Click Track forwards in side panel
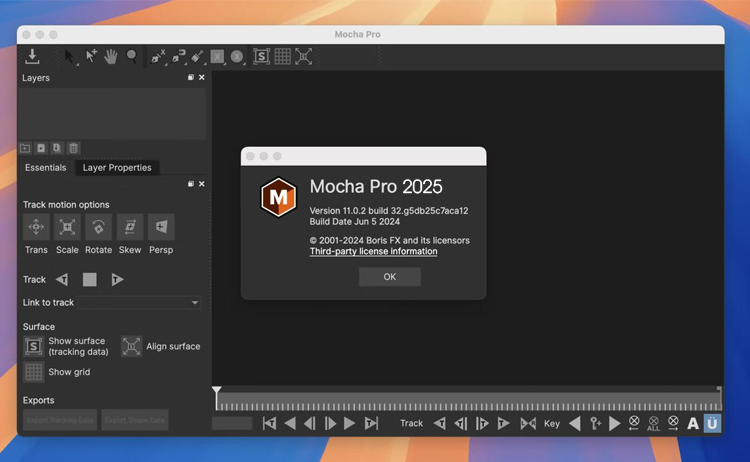Image resolution: width=750 pixels, height=462 pixels. coord(117,280)
